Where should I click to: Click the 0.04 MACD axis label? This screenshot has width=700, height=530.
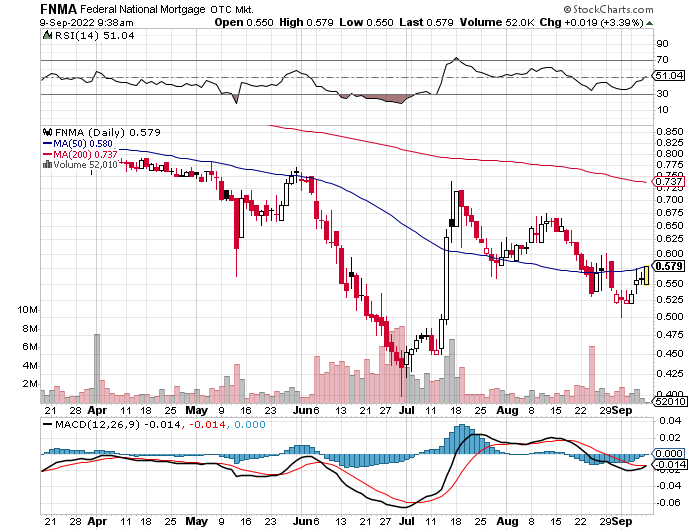coord(668,421)
